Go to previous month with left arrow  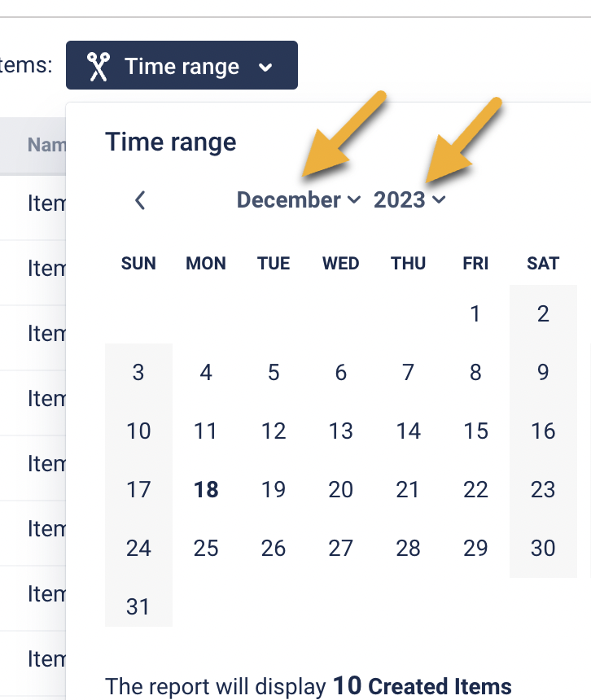[x=140, y=200]
